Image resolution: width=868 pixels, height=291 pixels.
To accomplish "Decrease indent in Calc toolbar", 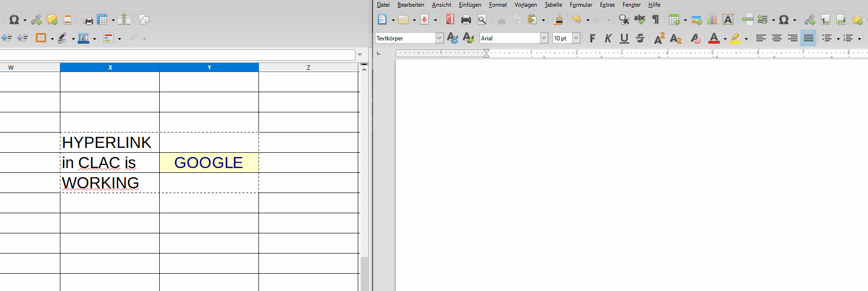I will point(23,38).
